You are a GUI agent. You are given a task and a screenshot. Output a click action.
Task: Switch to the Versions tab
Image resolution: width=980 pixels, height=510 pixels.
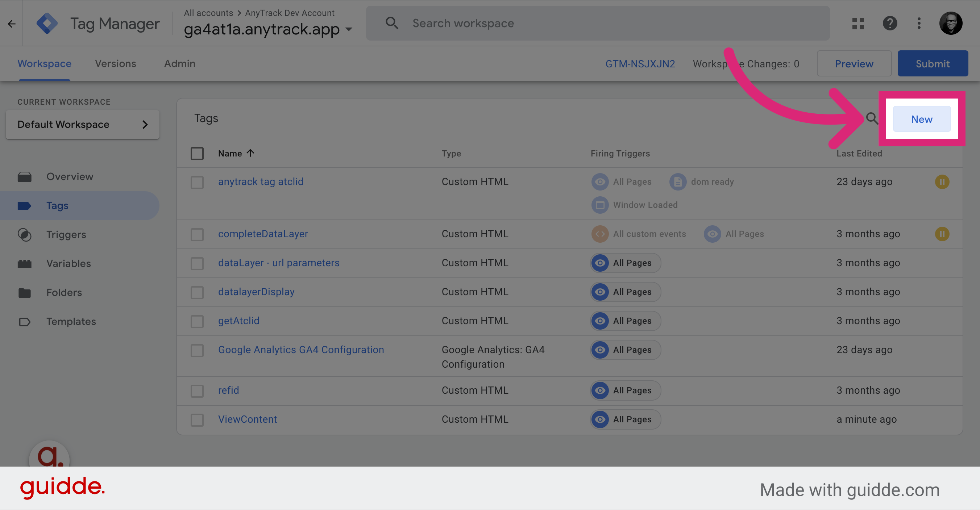click(116, 63)
